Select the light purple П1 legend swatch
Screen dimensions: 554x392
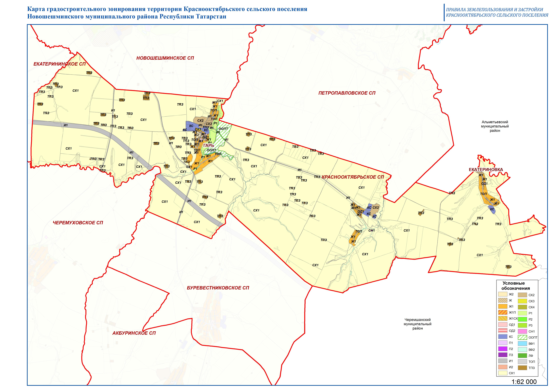click(503, 343)
